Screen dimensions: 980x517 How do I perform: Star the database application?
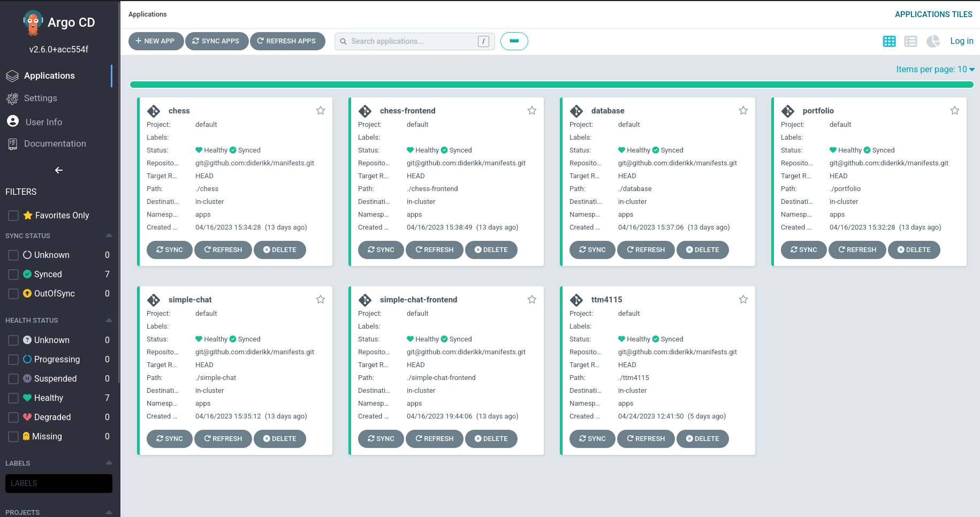point(743,110)
